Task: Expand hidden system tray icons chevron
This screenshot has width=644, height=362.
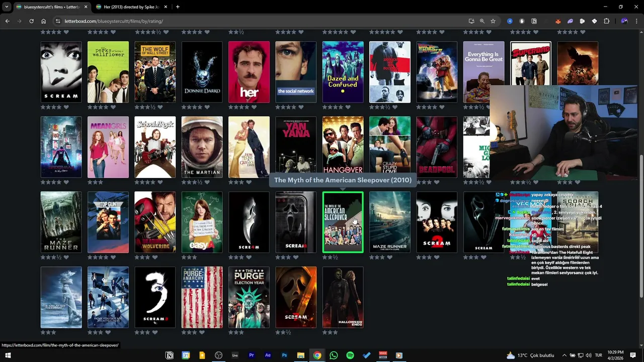Action: [x=563, y=355]
